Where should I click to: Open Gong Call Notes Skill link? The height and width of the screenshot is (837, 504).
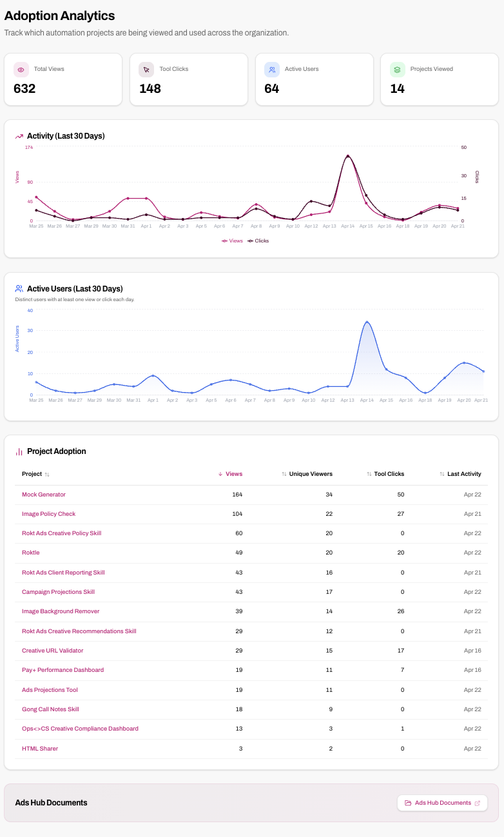50,709
